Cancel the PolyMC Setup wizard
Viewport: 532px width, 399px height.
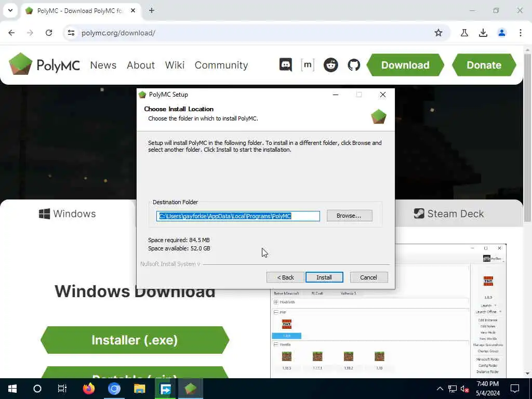[368, 277]
